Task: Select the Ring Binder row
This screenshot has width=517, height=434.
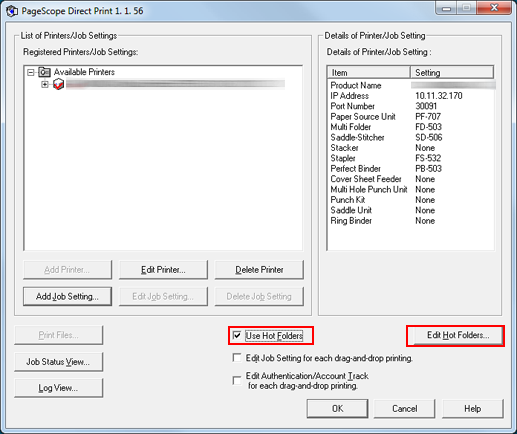Action: (x=411, y=221)
